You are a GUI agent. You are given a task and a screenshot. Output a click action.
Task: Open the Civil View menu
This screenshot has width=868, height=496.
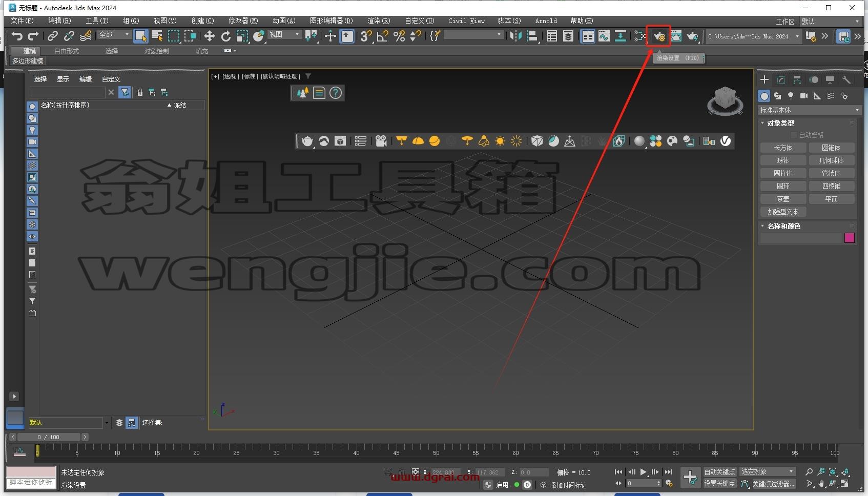coord(466,21)
